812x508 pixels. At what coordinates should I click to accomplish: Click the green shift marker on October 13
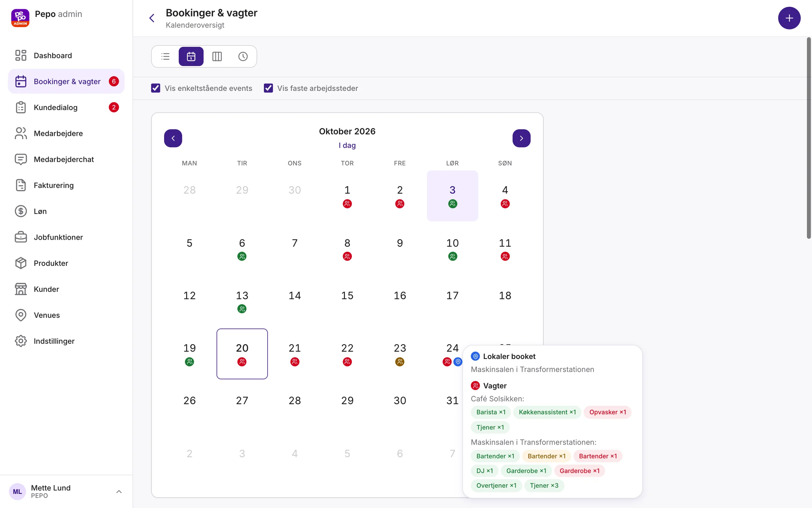(x=242, y=309)
